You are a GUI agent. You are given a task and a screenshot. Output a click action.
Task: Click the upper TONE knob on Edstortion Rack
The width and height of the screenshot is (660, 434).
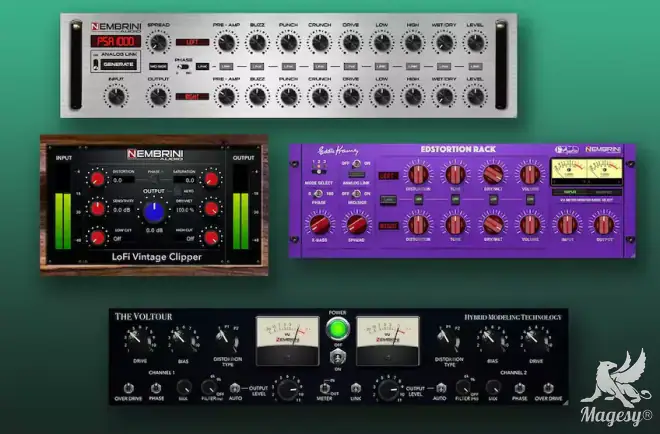point(455,174)
